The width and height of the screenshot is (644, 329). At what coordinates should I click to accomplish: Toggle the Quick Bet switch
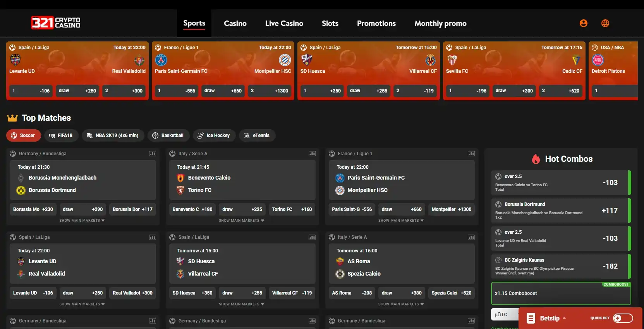click(x=623, y=318)
